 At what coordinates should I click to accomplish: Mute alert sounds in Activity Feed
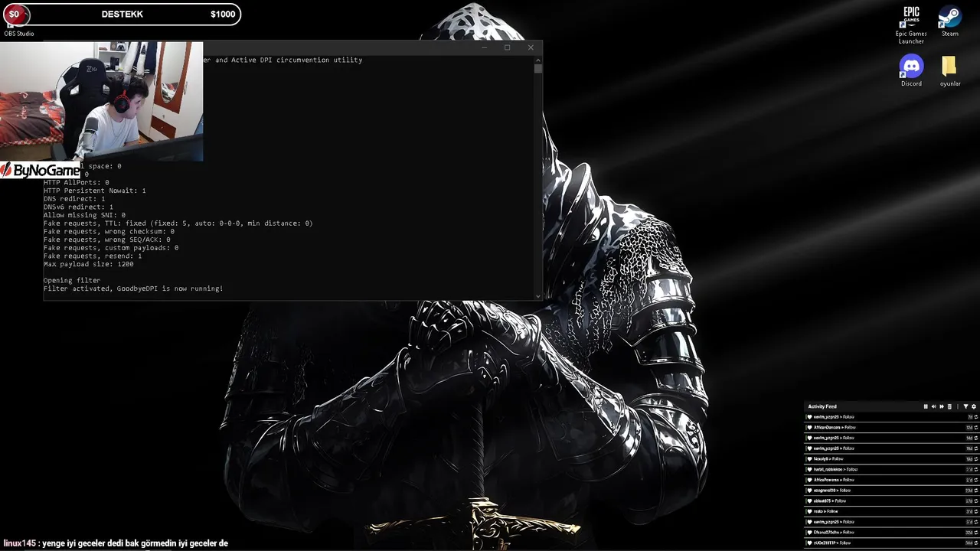[934, 406]
